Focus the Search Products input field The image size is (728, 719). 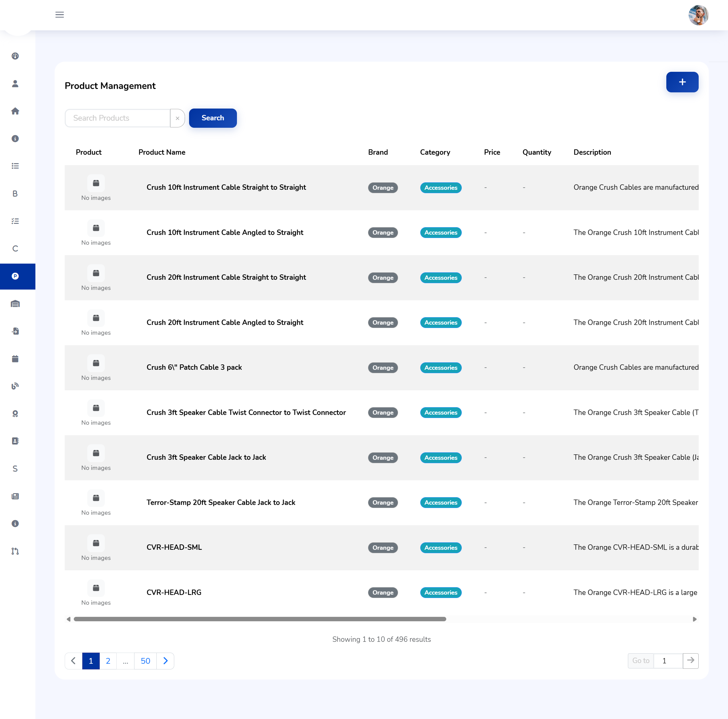[118, 118]
